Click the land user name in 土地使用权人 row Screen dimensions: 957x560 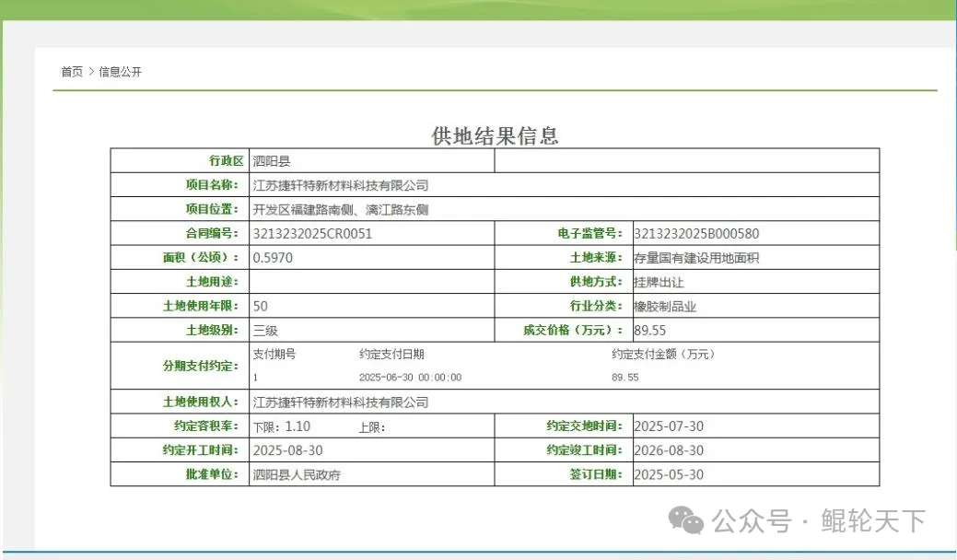coord(340,402)
